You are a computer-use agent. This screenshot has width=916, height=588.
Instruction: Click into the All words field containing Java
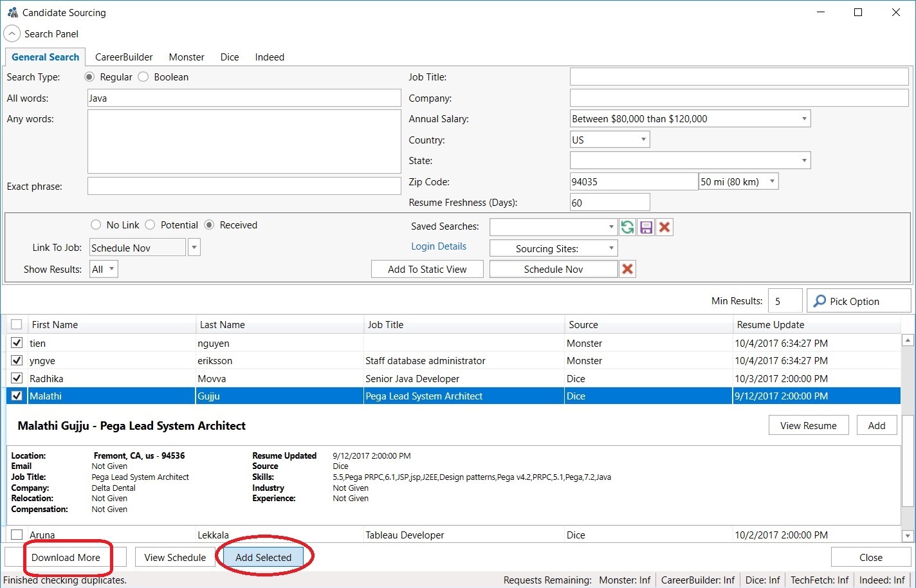point(244,98)
